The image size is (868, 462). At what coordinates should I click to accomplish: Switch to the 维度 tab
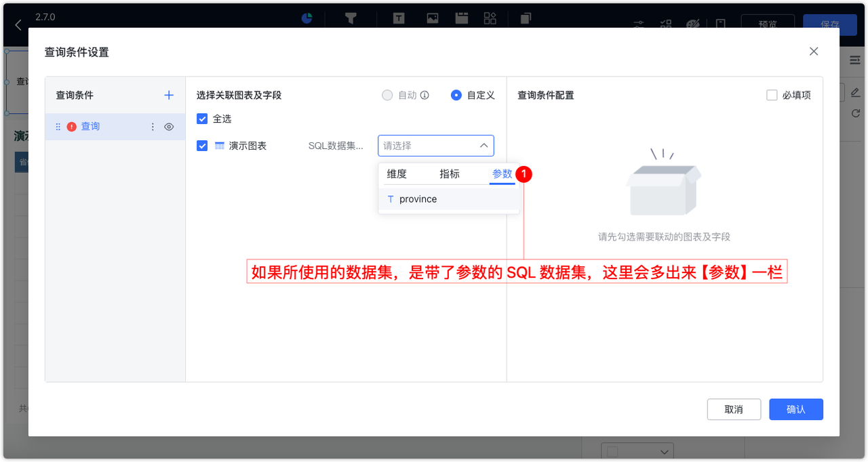[397, 173]
